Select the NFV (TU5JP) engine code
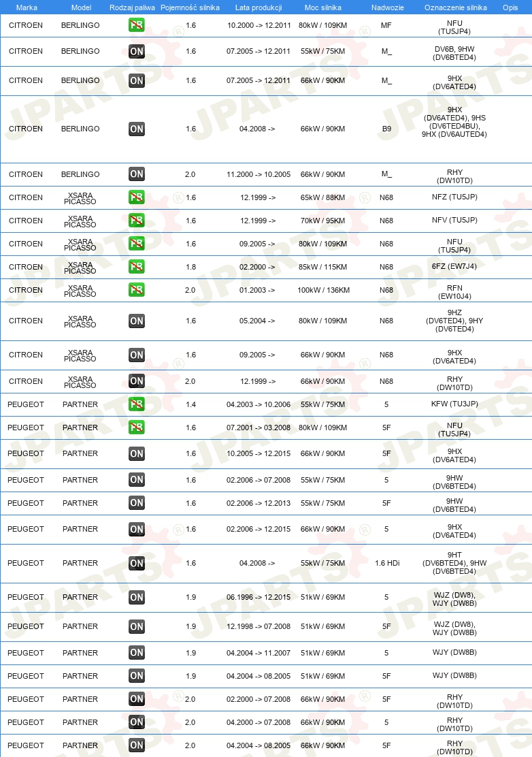This screenshot has height=757, width=532. pos(454,220)
